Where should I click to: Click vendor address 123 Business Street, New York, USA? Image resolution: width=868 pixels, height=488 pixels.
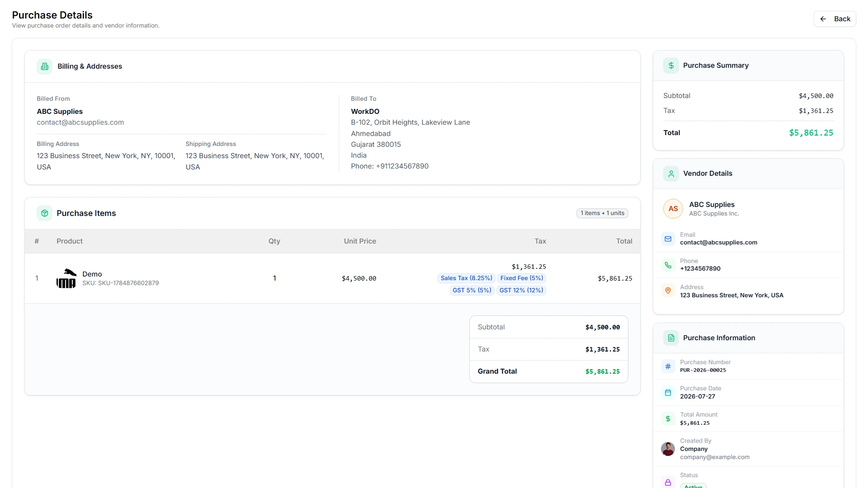[x=731, y=296]
